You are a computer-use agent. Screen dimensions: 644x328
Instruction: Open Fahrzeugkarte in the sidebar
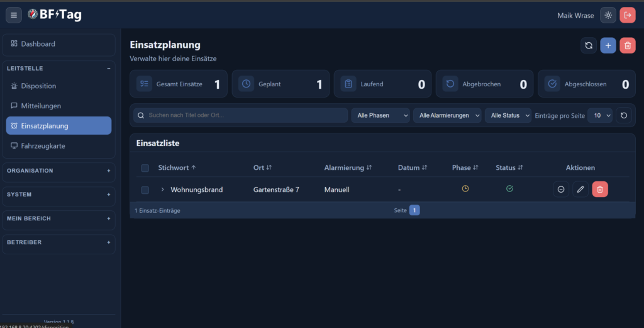pyautogui.click(x=43, y=146)
